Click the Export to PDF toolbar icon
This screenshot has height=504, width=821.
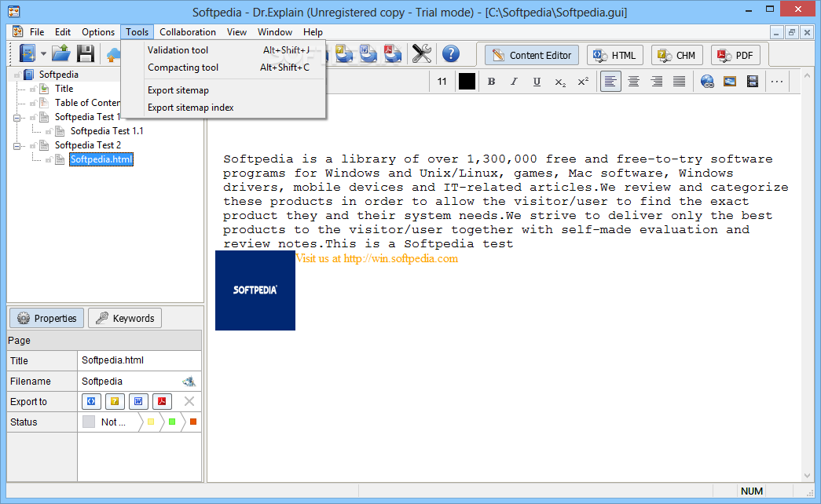pos(393,54)
